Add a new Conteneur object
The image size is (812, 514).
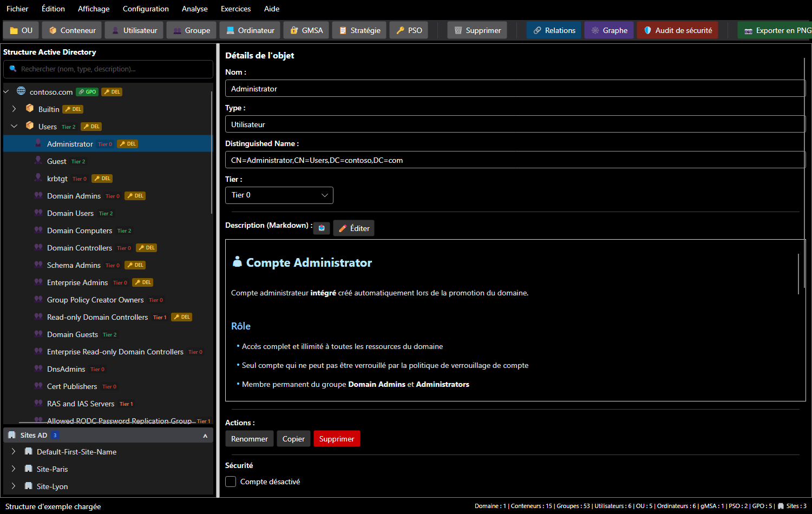(73, 30)
